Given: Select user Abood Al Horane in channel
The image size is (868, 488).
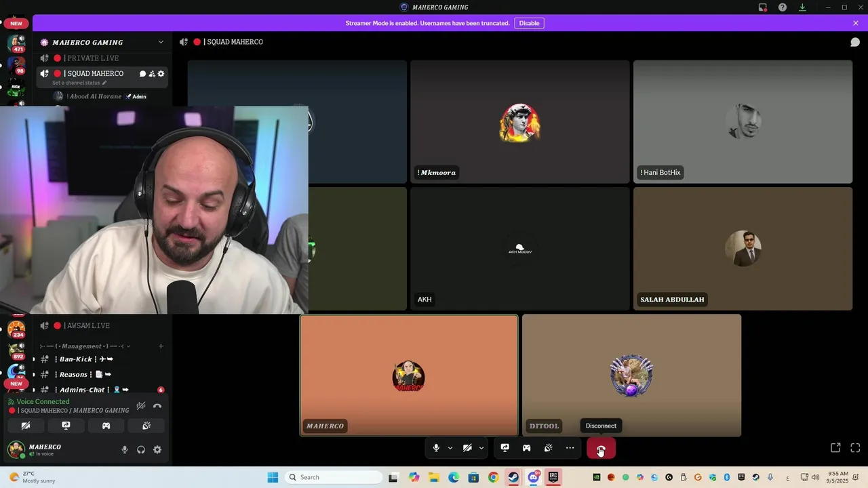Looking at the screenshot, I should pyautogui.click(x=100, y=96).
